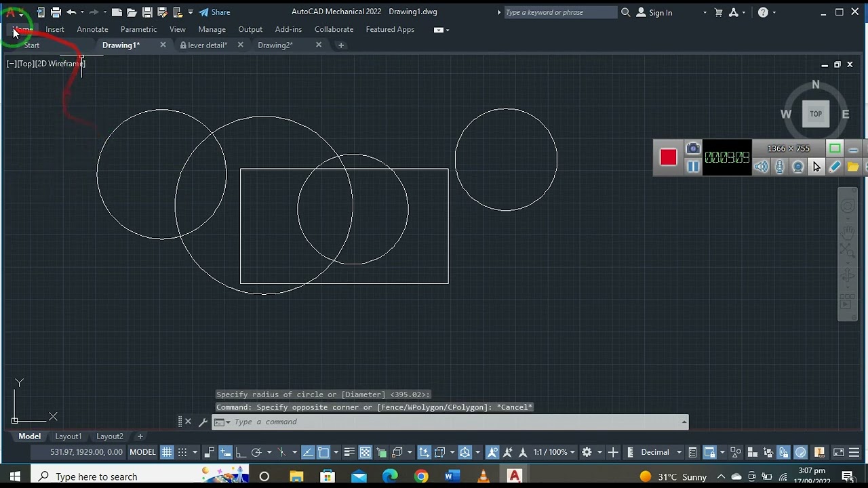Toggle Polar tracking in status bar

click(256, 452)
